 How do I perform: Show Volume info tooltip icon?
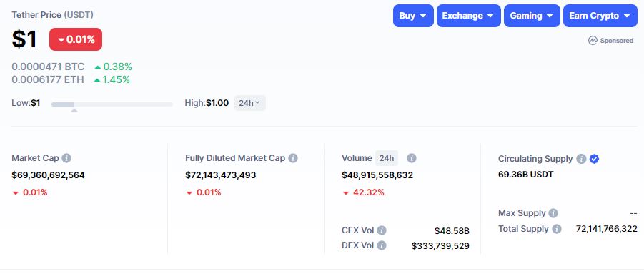point(412,158)
